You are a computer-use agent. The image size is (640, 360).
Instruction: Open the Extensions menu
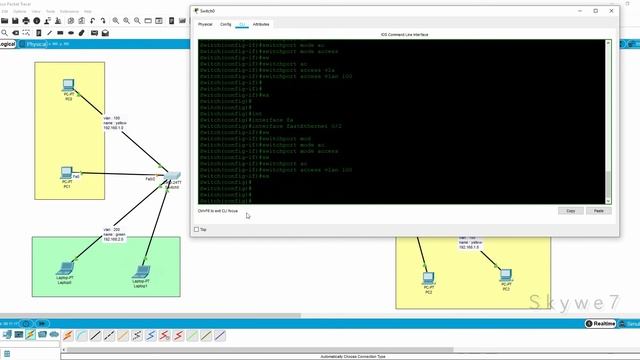point(69,11)
